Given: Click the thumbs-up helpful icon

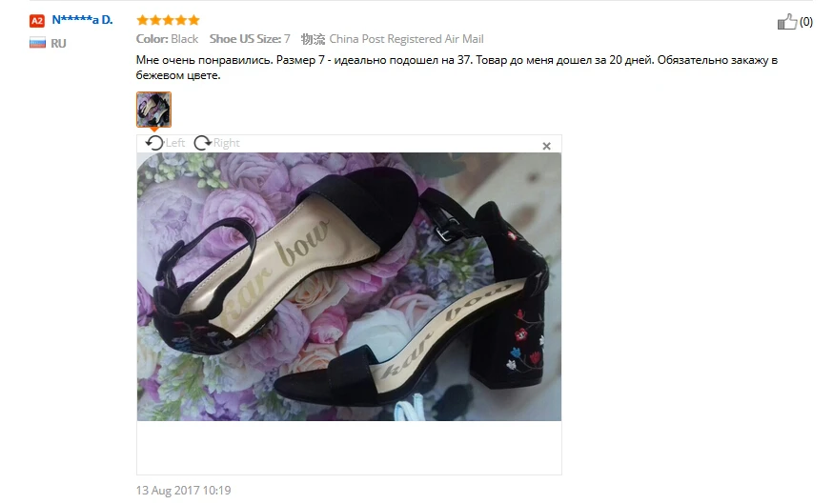Looking at the screenshot, I should pyautogui.click(x=787, y=22).
